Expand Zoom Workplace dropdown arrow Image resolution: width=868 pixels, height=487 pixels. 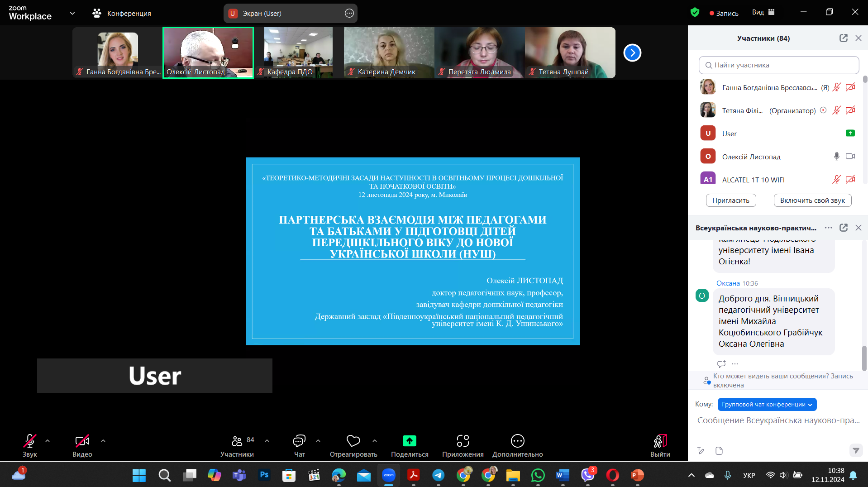pos(72,14)
